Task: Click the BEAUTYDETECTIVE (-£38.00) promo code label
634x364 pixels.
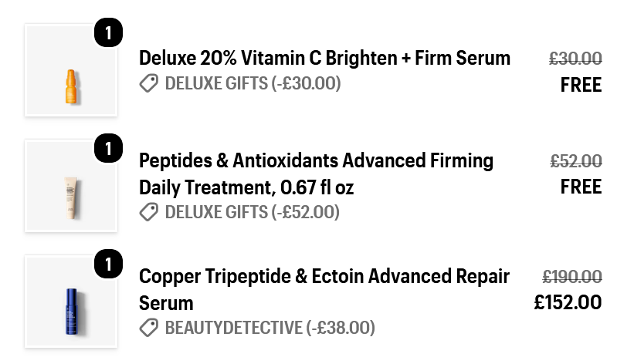Action: 270,328
